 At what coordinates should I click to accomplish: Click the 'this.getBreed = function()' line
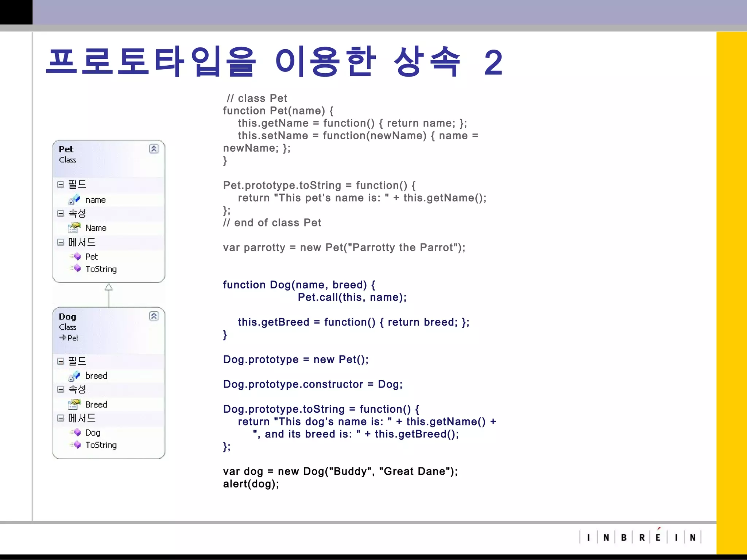point(354,322)
